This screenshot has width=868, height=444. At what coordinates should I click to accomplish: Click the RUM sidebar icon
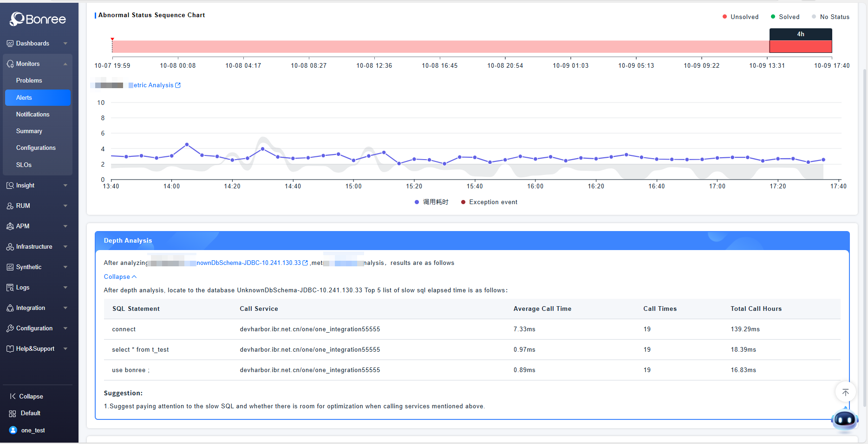click(10, 206)
